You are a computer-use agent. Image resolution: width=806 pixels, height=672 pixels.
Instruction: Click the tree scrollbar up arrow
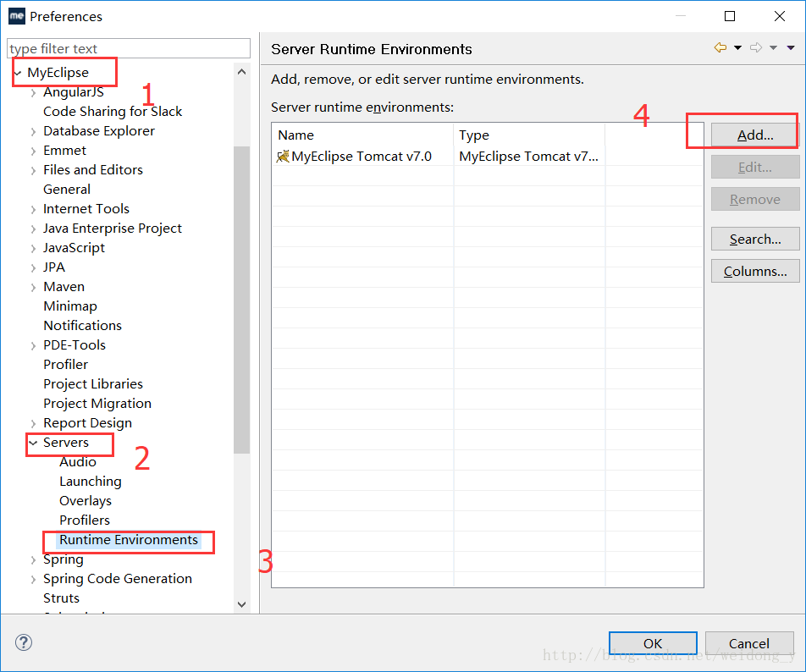pyautogui.click(x=241, y=72)
